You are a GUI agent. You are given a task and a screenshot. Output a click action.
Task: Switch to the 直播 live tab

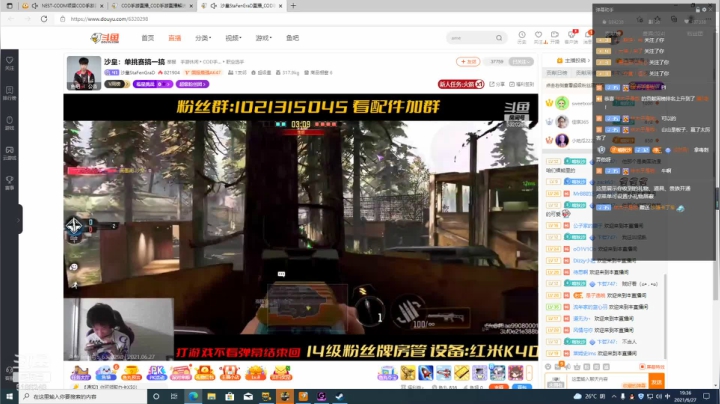coord(174,38)
